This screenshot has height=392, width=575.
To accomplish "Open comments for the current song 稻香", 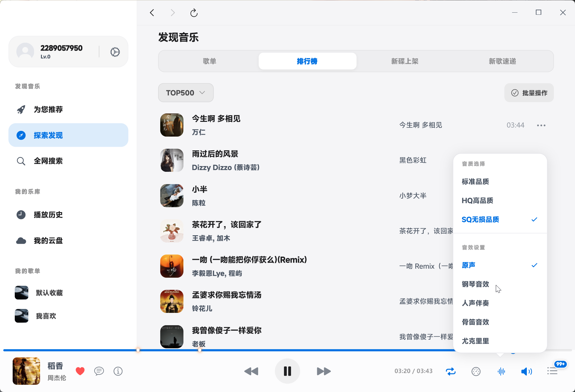I will click(x=99, y=371).
